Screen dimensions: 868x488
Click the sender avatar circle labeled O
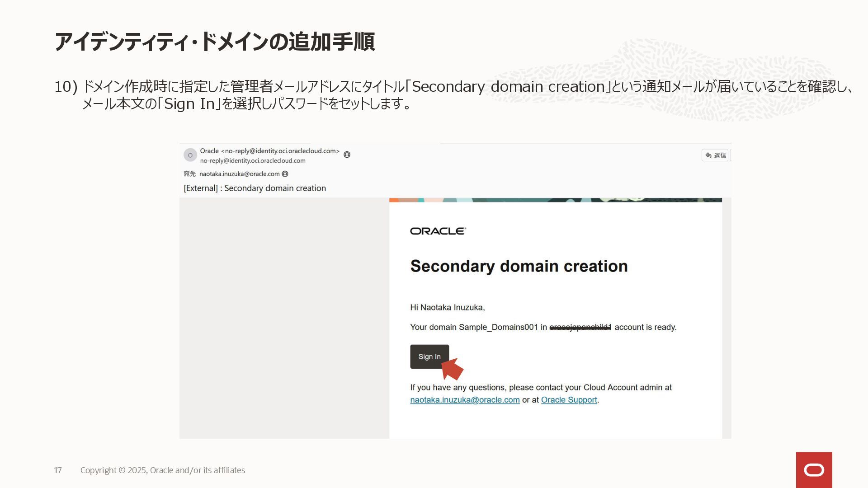[190, 155]
